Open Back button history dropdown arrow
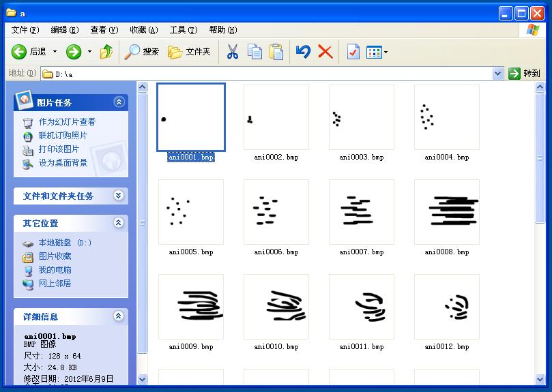552x392 pixels. click(55, 52)
